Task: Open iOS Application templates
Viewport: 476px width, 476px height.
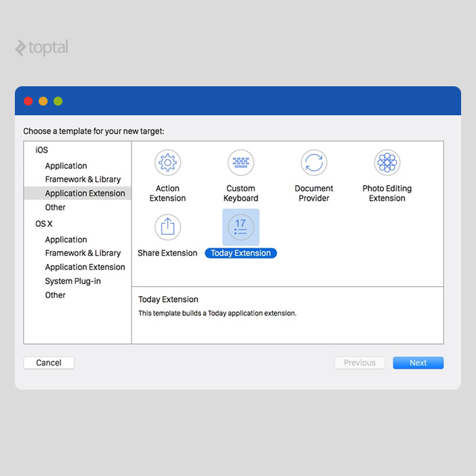Action: coord(66,166)
